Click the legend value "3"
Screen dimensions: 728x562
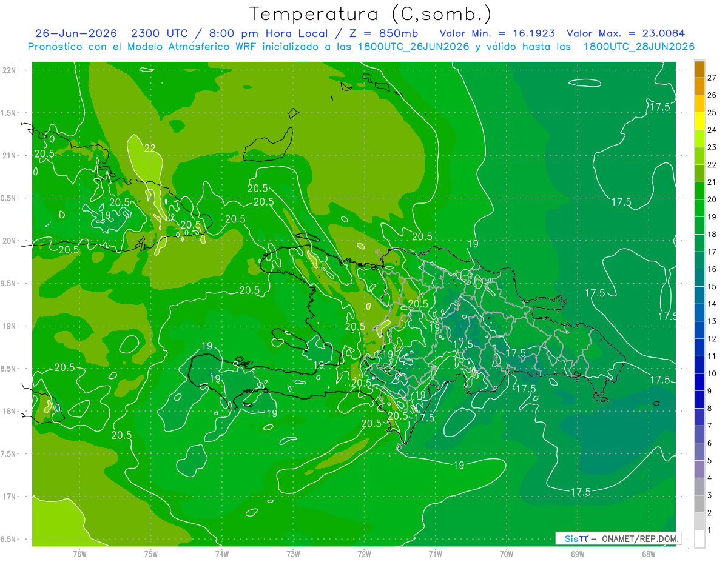710,496
